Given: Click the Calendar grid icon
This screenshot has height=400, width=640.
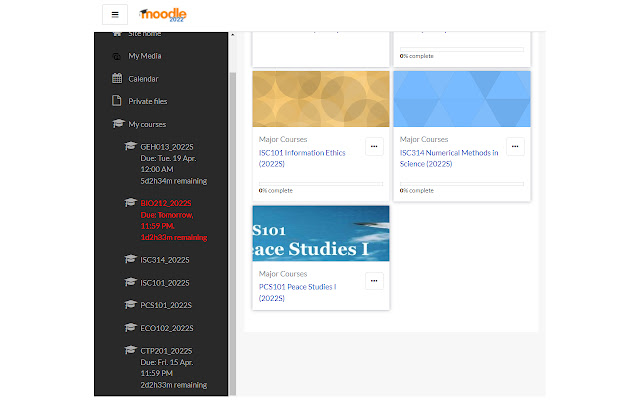Looking at the screenshot, I should click(x=117, y=78).
